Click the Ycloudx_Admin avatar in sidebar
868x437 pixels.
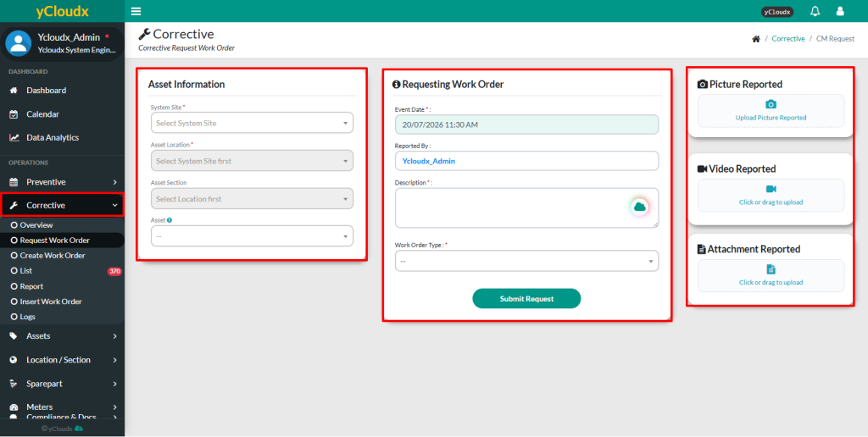pyautogui.click(x=19, y=43)
